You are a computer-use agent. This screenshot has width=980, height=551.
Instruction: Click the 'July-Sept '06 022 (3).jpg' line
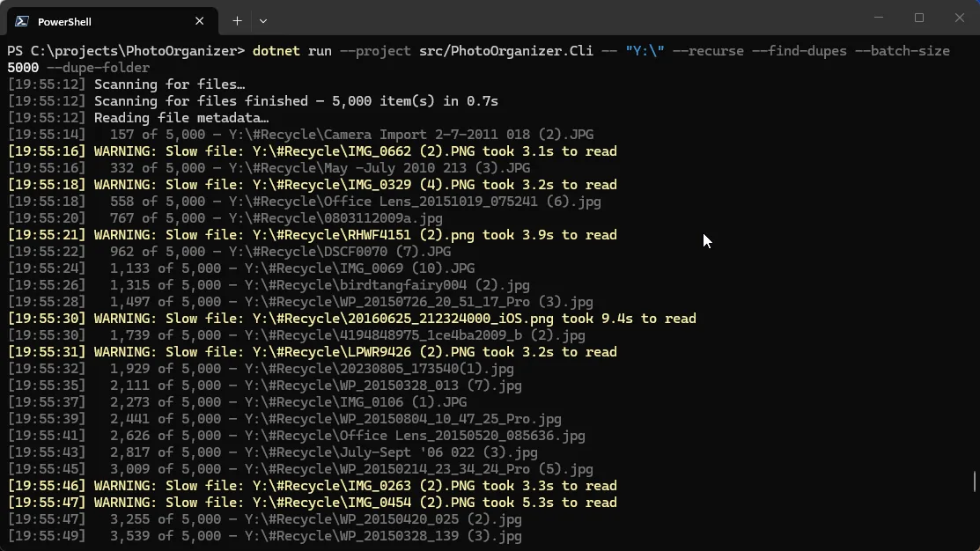tap(272, 452)
